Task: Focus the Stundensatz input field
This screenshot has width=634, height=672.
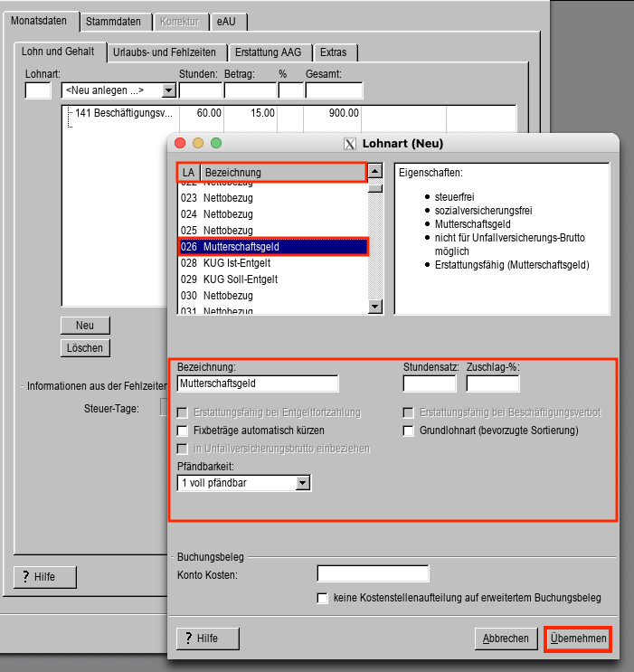Action: [429, 383]
